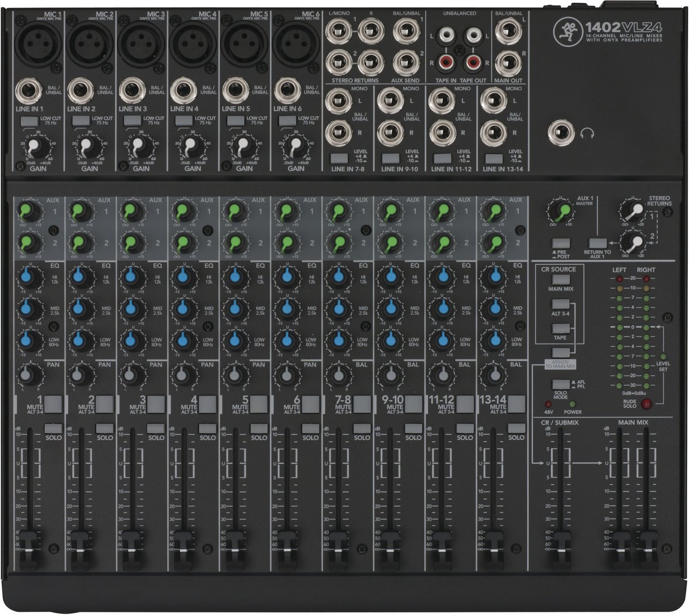The width and height of the screenshot is (690, 616).
Task: Click the red Tape In right RCA jack
Action: 444,60
